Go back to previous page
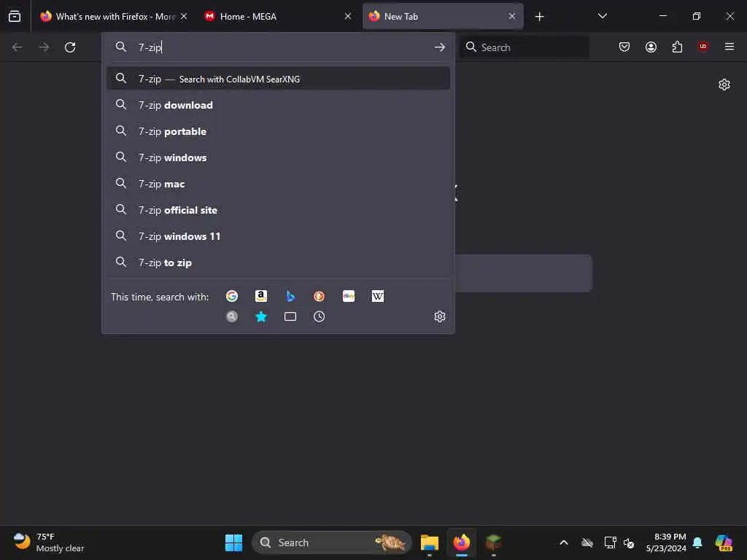Viewport: 747px width, 560px height. pyautogui.click(x=18, y=47)
